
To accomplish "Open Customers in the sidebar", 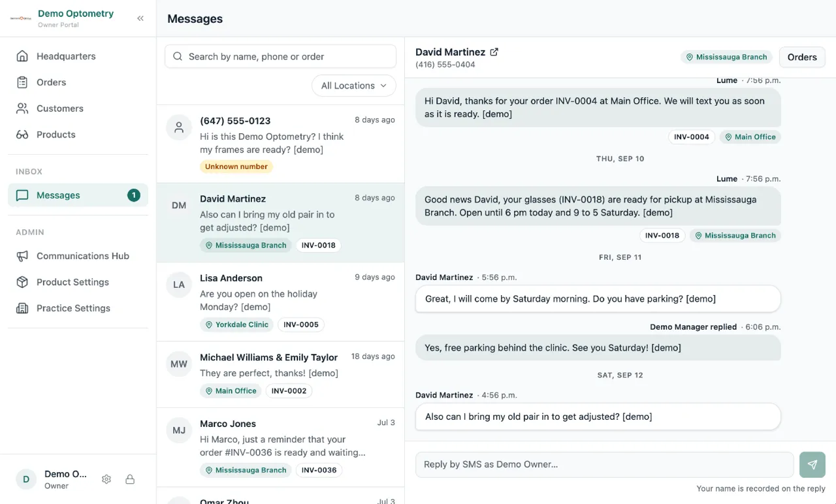I will coord(78,108).
